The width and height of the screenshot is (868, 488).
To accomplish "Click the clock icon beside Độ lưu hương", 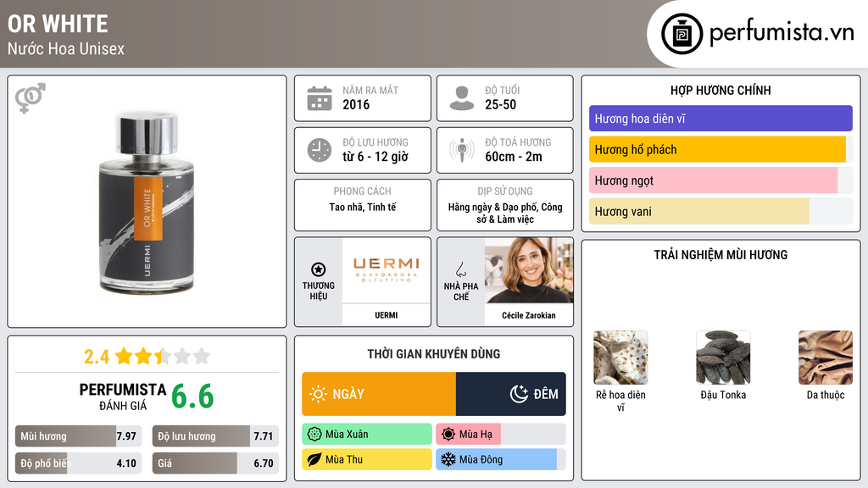I will (320, 150).
